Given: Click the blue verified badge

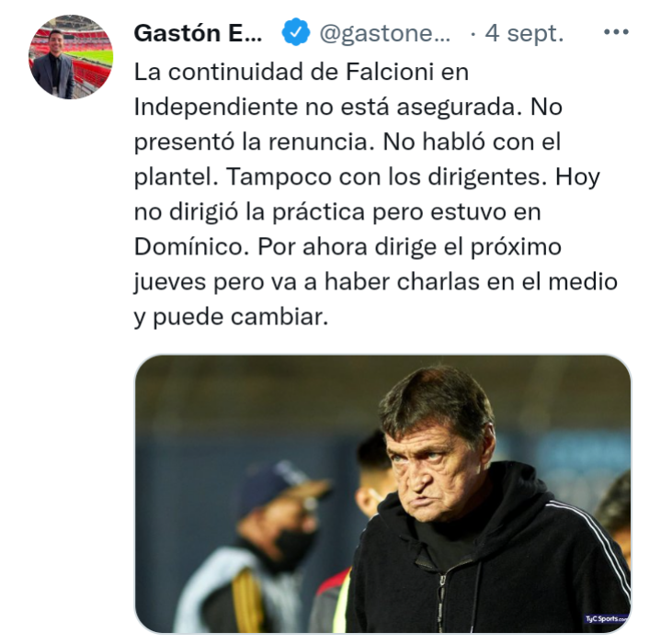Looking at the screenshot, I should tap(296, 31).
